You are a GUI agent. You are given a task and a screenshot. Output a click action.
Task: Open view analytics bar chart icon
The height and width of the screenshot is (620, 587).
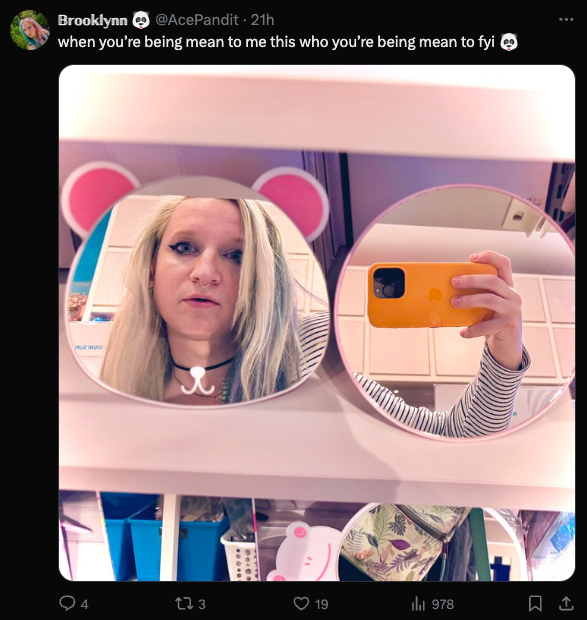click(418, 603)
